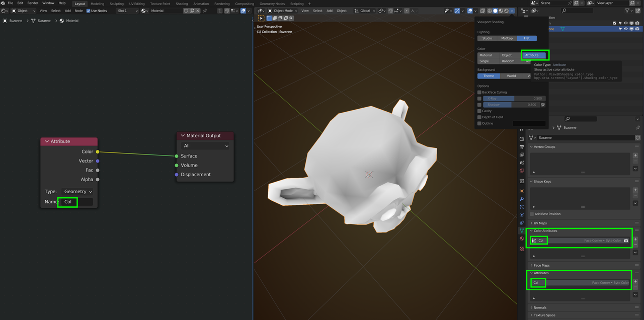Switch to wireframe viewport shading
Viewport: 644px width, 320px height.
tap(489, 11)
